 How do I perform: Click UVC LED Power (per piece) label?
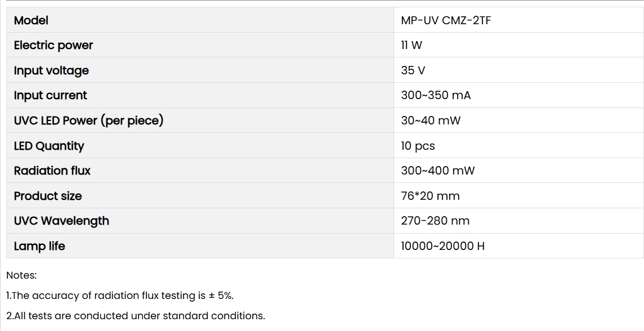89,120
